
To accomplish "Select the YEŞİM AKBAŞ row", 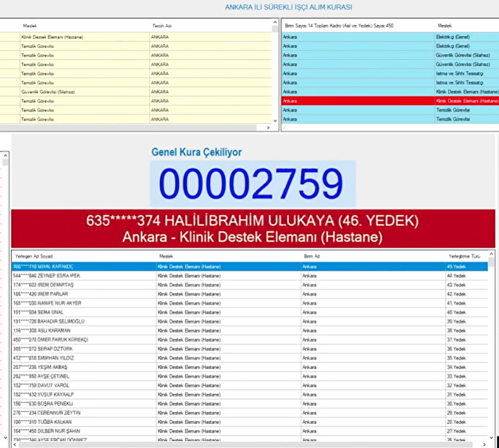I will coord(249,367).
